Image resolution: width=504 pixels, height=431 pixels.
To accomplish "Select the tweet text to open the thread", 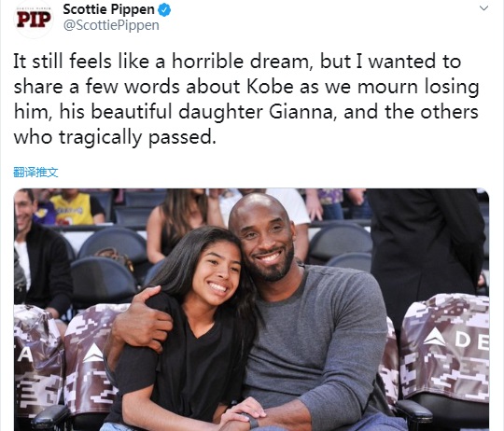I will (246, 99).
